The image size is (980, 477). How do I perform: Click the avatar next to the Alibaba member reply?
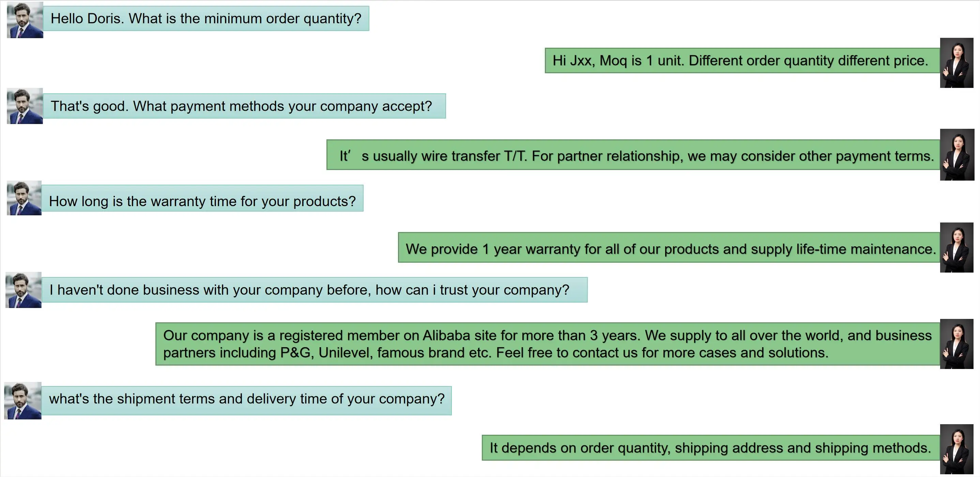click(956, 344)
